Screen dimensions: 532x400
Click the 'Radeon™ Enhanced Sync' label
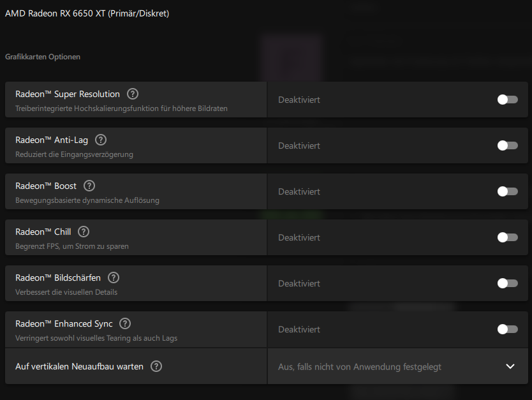pyautogui.click(x=64, y=324)
